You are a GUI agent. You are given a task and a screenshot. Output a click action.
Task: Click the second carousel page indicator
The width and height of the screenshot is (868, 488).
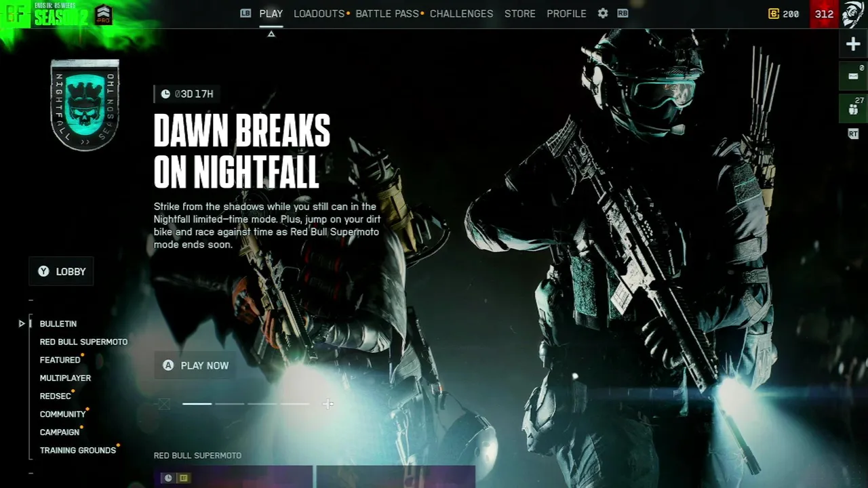click(x=230, y=404)
